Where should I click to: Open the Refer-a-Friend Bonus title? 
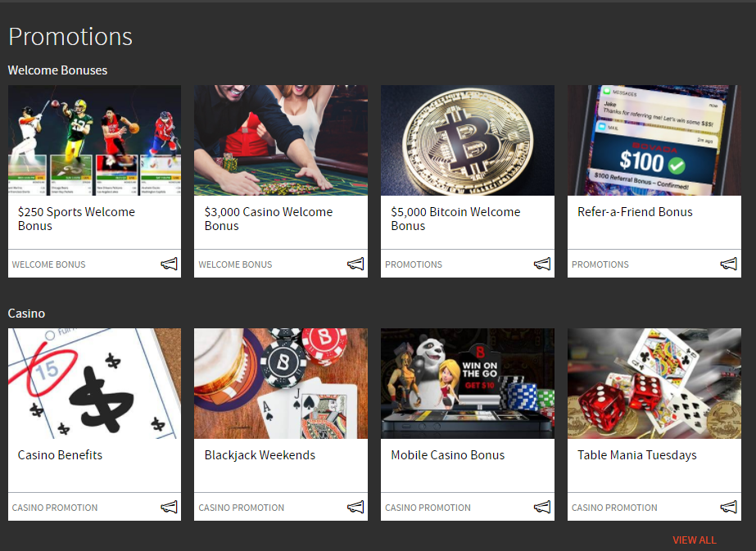pyautogui.click(x=635, y=212)
